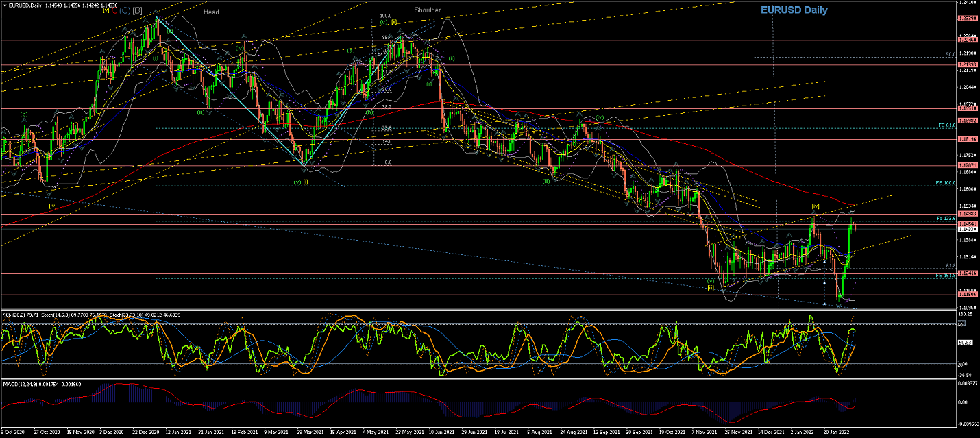Click the triangle arrow beside EURUSD,Daily
The height and width of the screenshot is (438, 980).
[x=4, y=5]
